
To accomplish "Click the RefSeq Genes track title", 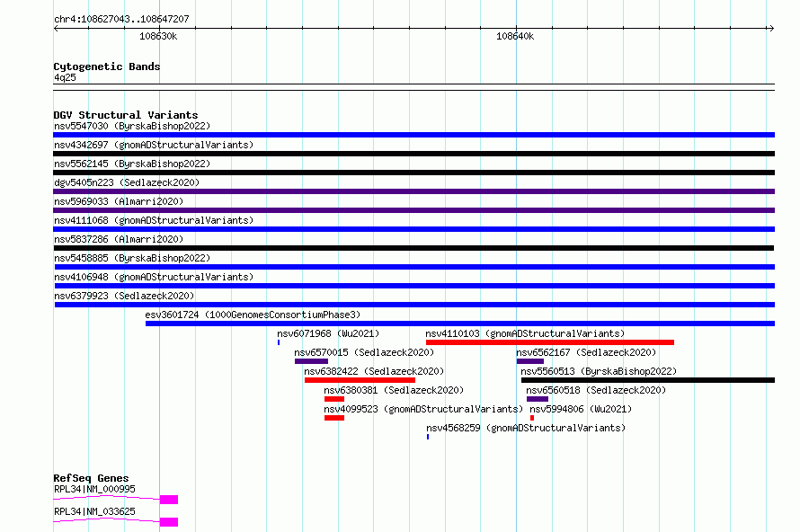I will pyautogui.click(x=91, y=478).
